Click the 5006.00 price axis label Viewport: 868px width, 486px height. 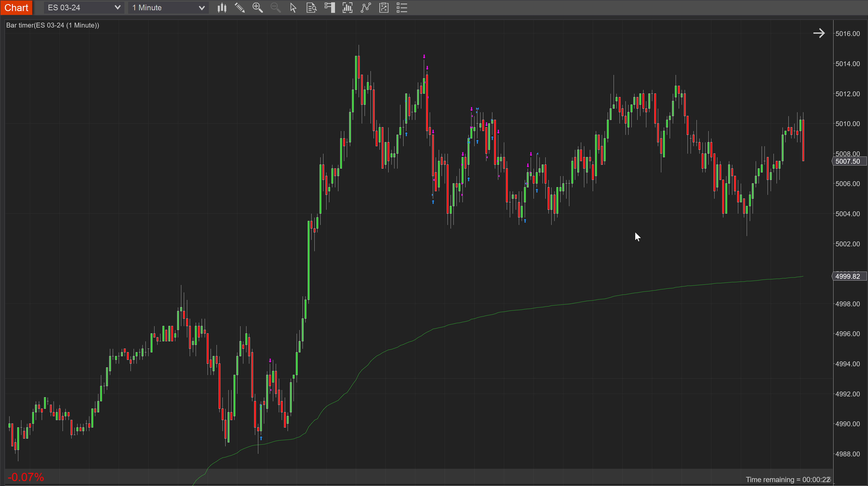click(848, 184)
